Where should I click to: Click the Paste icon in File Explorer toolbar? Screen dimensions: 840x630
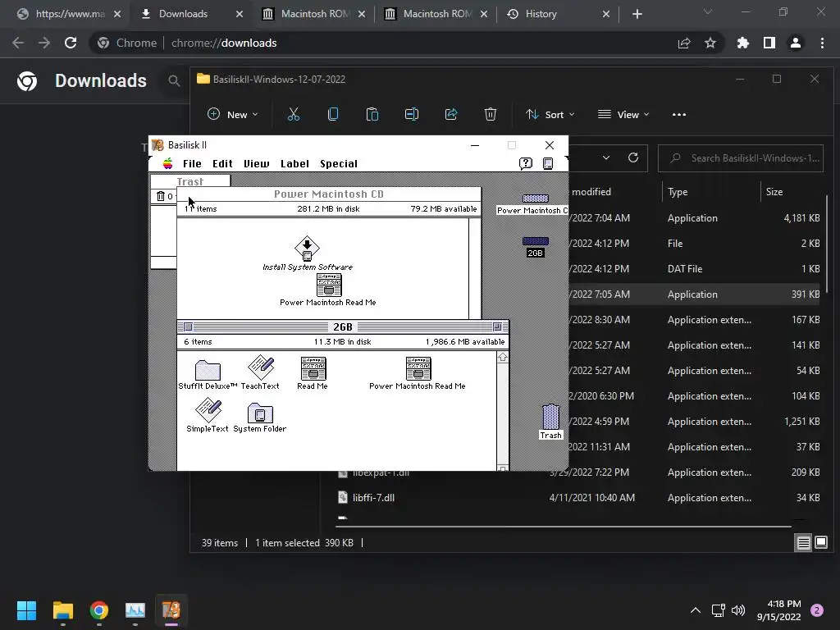pyautogui.click(x=372, y=114)
